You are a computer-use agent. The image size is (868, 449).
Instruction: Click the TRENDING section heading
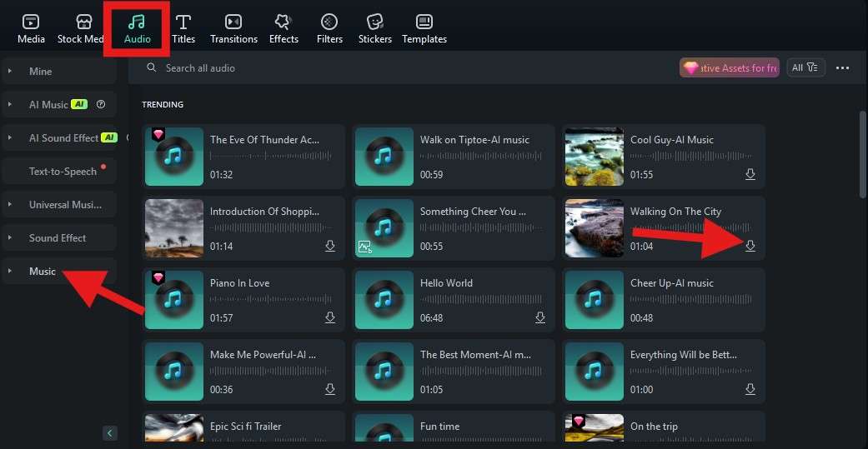point(163,104)
